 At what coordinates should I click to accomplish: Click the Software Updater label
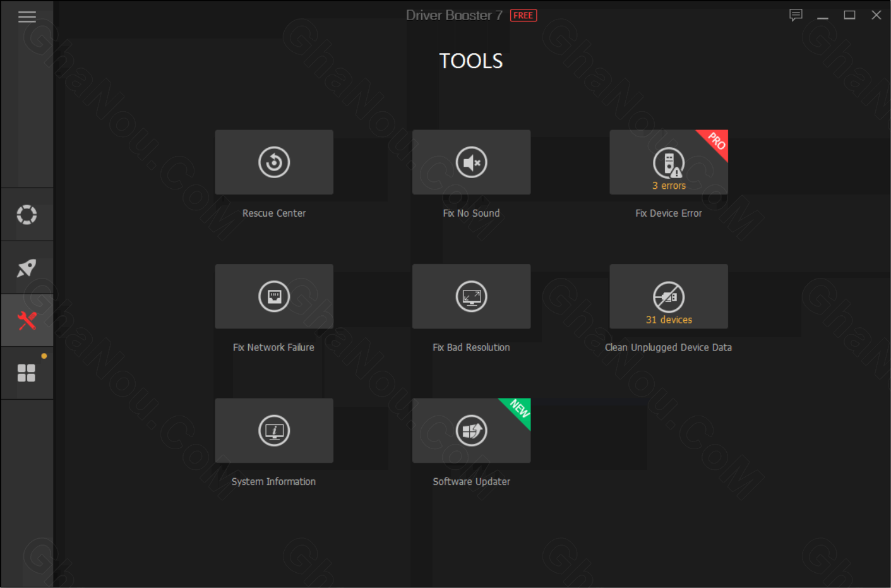[471, 481]
